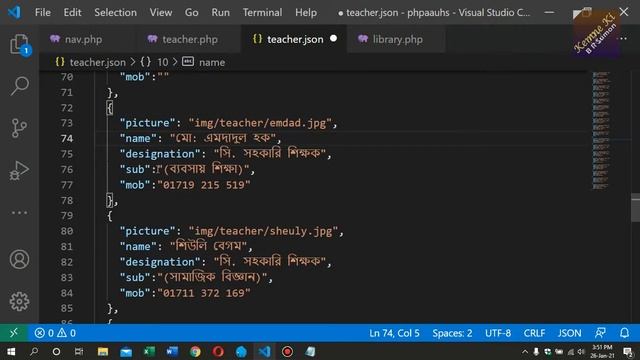
Task: Open Windows taskbar search
Action: [x=34, y=351]
